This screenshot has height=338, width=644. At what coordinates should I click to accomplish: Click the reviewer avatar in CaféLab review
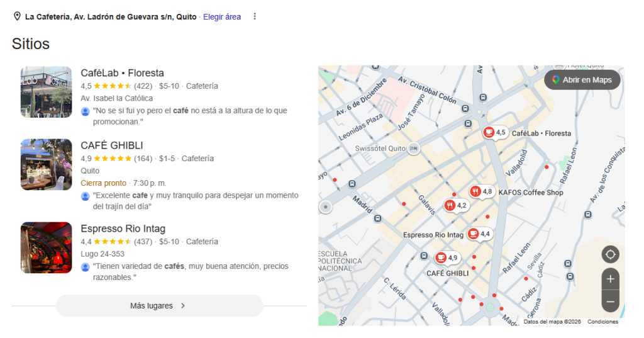(85, 111)
